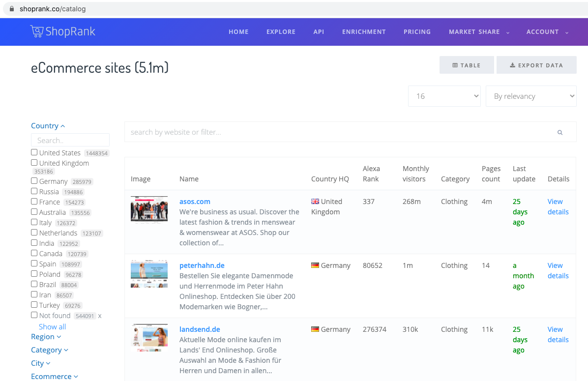
Task: Click the Last update column header
Action: (x=524, y=174)
